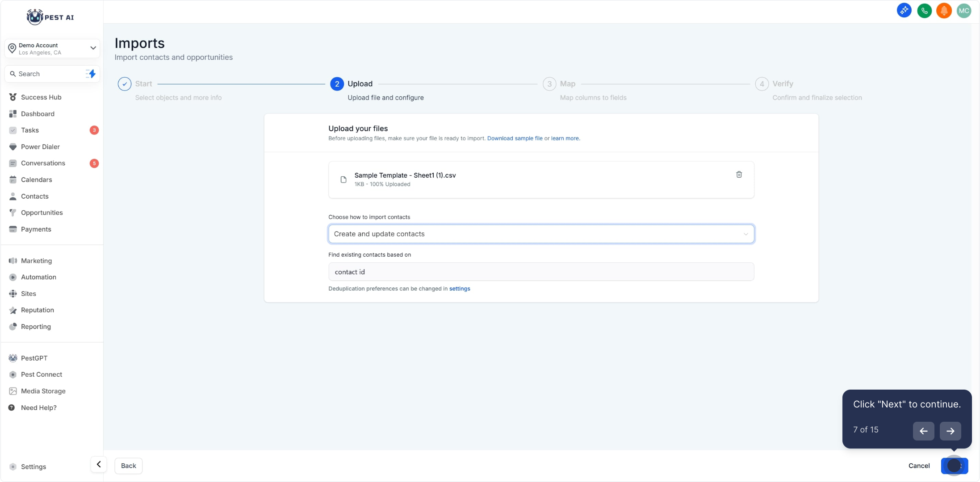Image resolution: width=980 pixels, height=482 pixels.
Task: Open the Demo Account location switcher
Action: [x=52, y=49]
